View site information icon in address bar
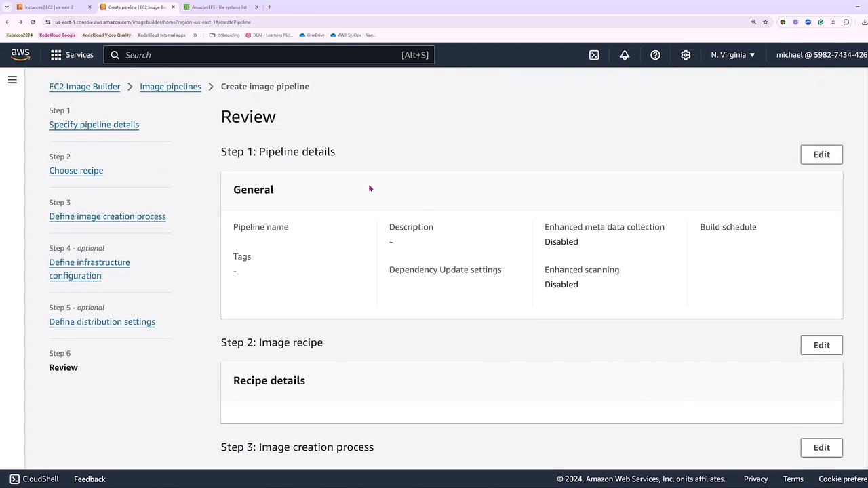This screenshot has width=868, height=488. click(x=47, y=22)
